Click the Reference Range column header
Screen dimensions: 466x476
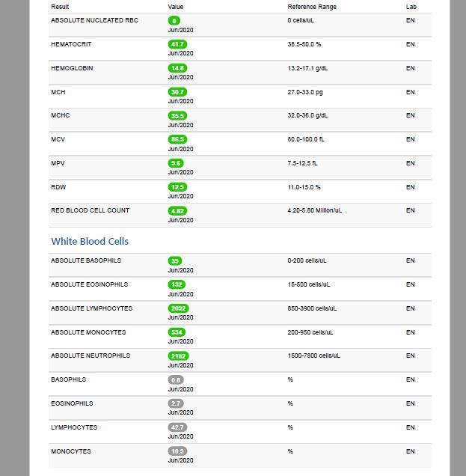(x=312, y=7)
